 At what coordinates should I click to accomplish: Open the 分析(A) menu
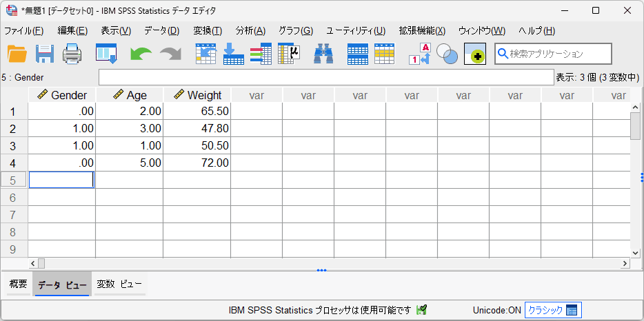[250, 31]
